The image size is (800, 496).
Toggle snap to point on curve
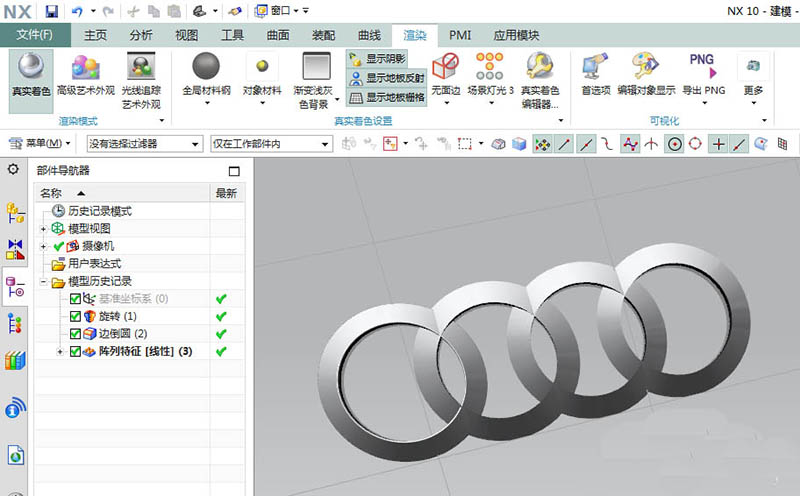pyautogui.click(x=739, y=144)
